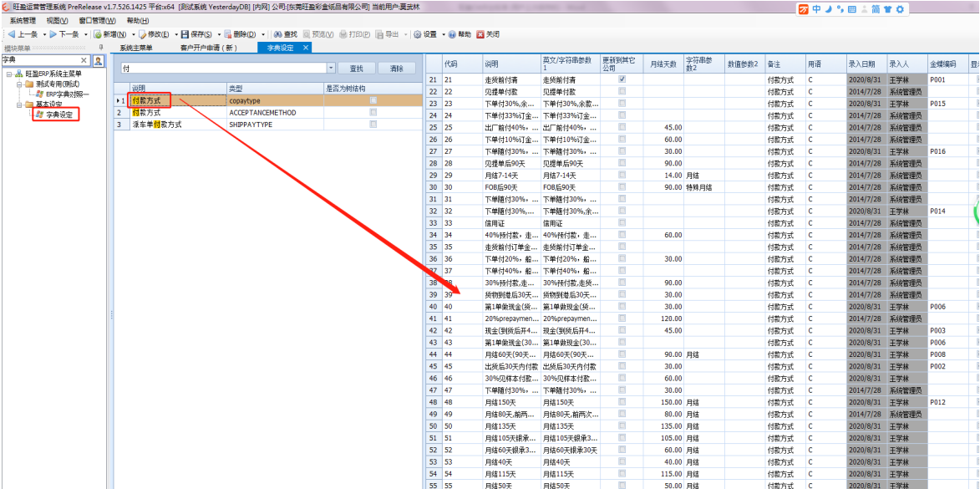Sort by the 类型 column header
Screen dimensions: 980x489
[x=275, y=88]
